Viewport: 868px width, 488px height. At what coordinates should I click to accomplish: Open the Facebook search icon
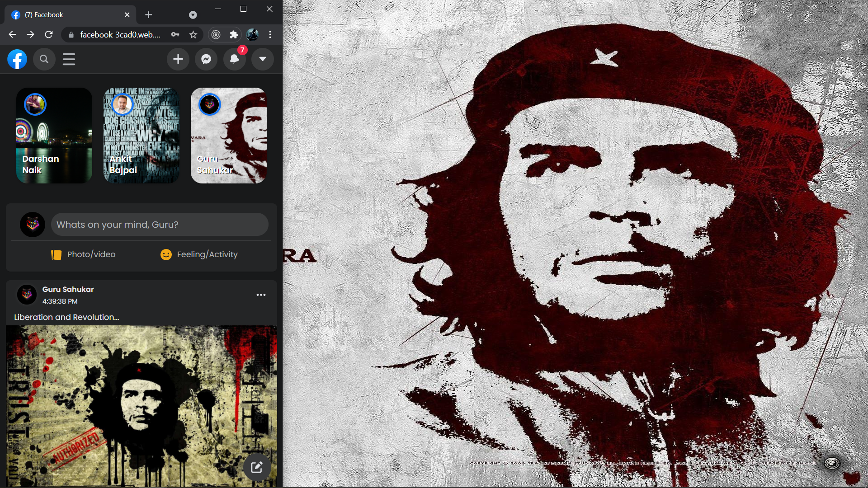44,59
